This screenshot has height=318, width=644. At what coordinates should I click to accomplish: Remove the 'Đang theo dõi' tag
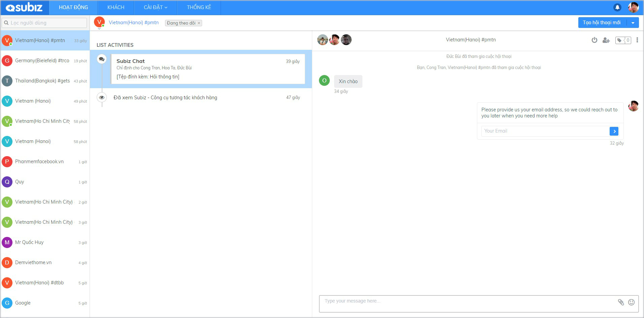pos(199,23)
